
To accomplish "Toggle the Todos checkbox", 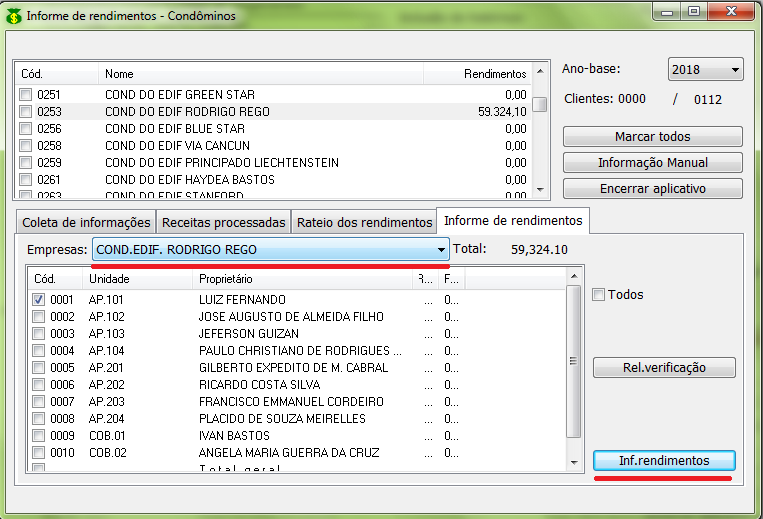I will (599, 295).
